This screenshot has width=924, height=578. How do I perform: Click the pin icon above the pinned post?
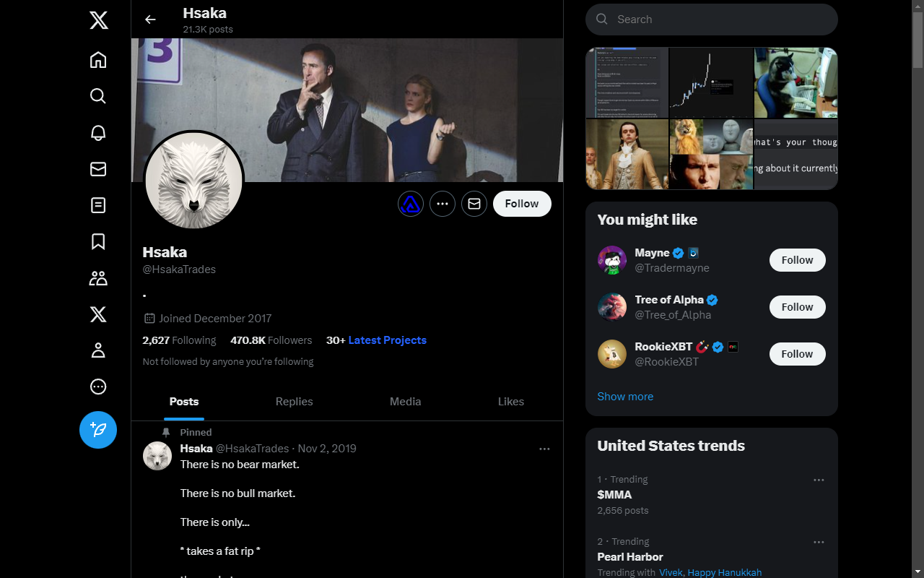[x=166, y=432]
